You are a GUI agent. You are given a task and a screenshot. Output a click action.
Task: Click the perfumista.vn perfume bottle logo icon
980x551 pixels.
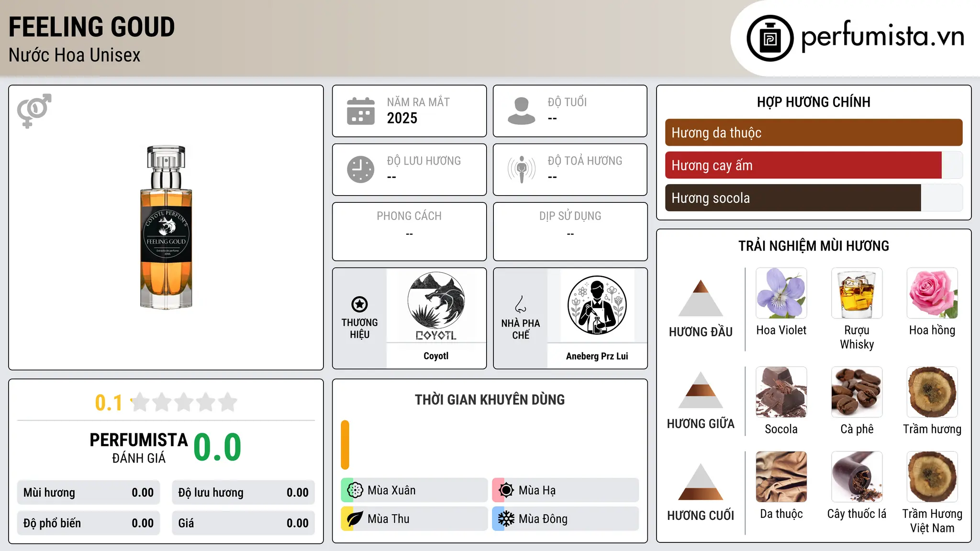(770, 38)
